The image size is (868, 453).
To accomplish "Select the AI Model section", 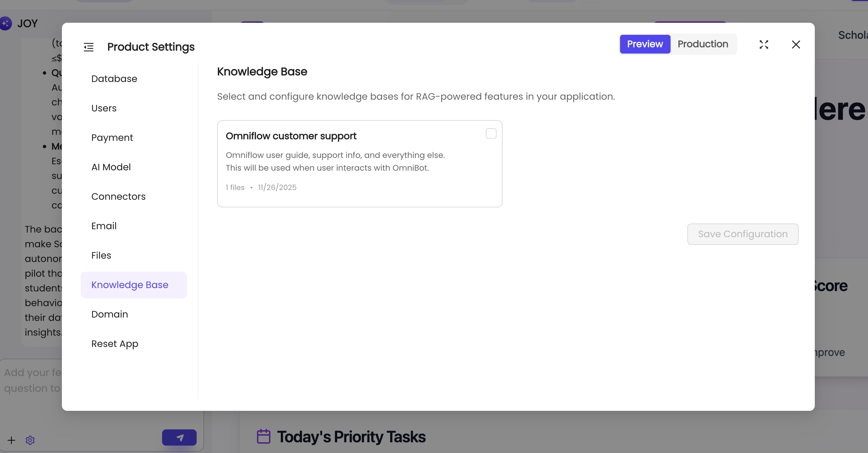I will pos(111,167).
